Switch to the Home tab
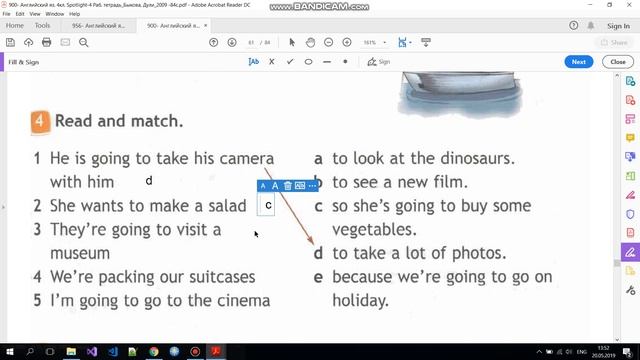 [x=15, y=25]
